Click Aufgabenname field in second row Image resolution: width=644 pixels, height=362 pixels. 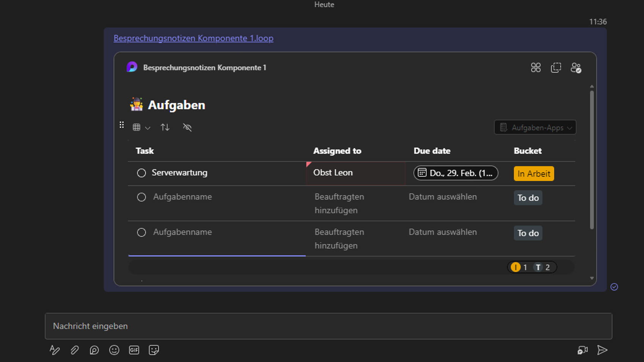(x=182, y=197)
